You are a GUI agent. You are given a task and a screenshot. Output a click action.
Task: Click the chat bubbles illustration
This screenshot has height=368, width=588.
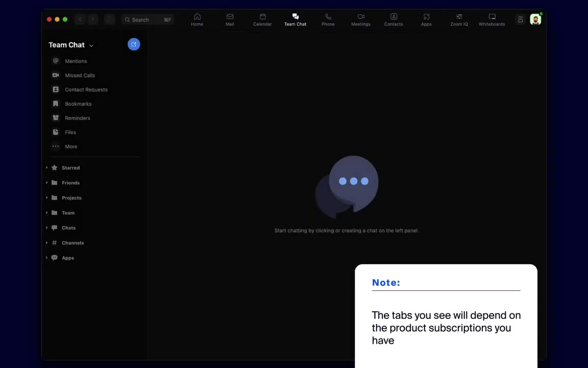click(x=347, y=187)
